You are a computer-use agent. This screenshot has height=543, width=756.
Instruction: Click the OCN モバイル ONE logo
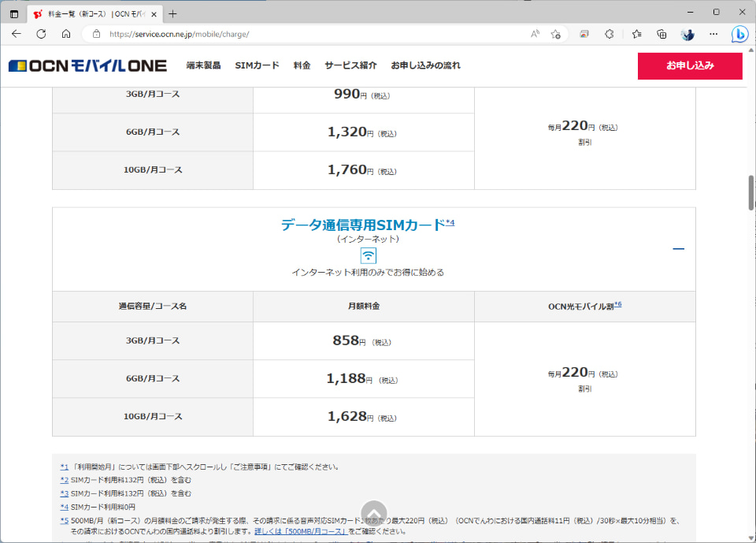(x=87, y=65)
